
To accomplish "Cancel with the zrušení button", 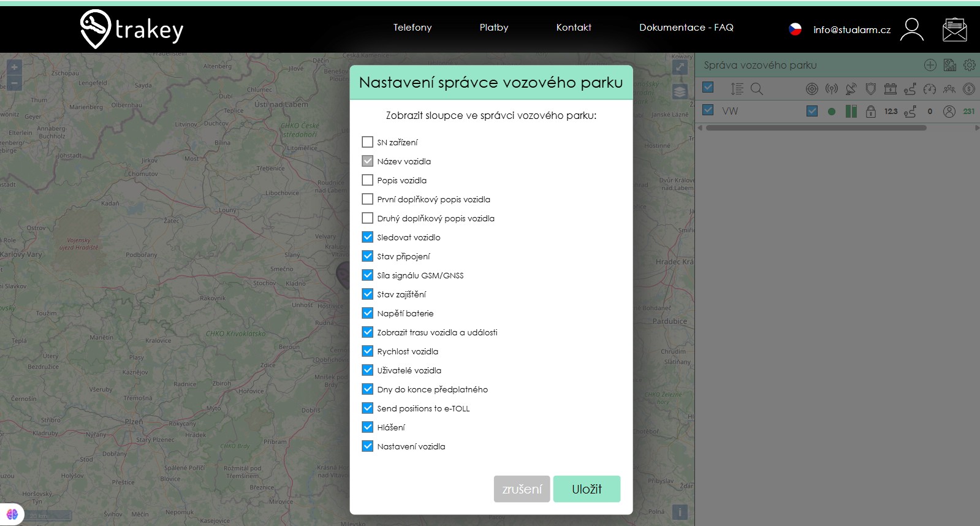I will pos(522,489).
